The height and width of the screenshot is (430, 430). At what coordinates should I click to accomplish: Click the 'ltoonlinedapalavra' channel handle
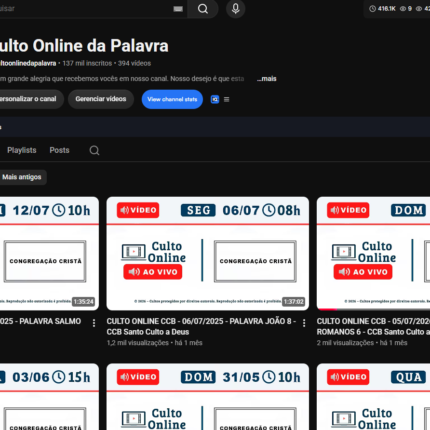coord(28,63)
